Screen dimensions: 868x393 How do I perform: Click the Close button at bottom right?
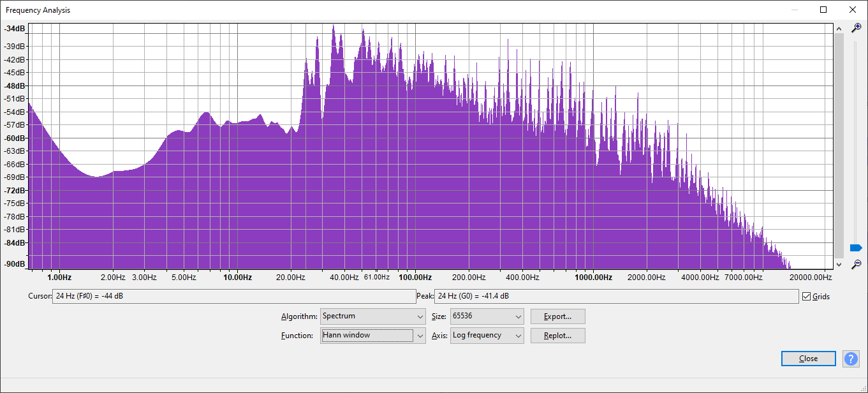808,359
